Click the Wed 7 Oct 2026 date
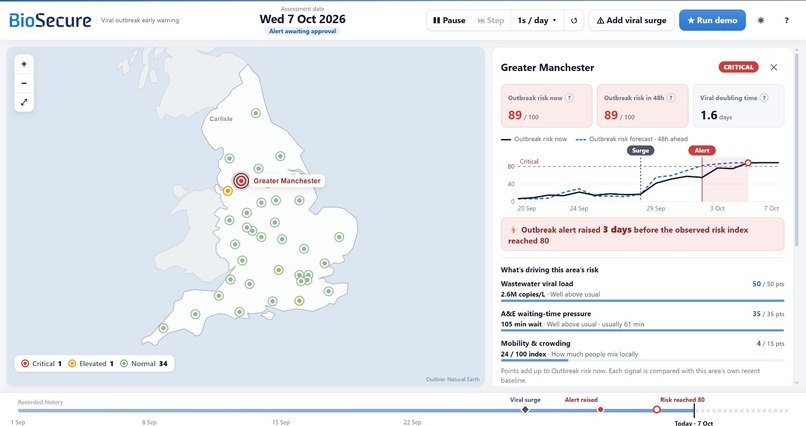Viewport: 806px width, 426px height. tap(302, 19)
